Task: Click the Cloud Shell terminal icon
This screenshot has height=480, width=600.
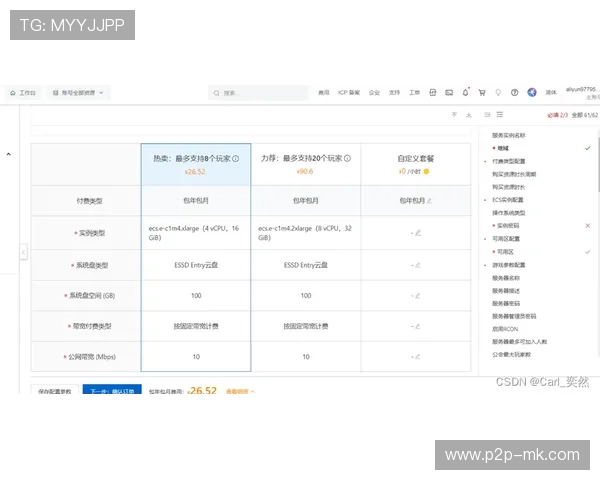Action: tap(449, 93)
